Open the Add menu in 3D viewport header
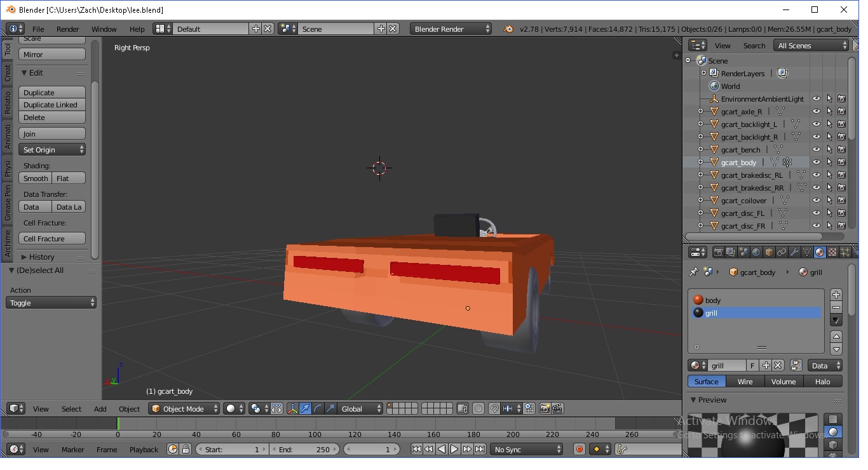Screen dimensions: 868x470 pyautogui.click(x=100, y=408)
